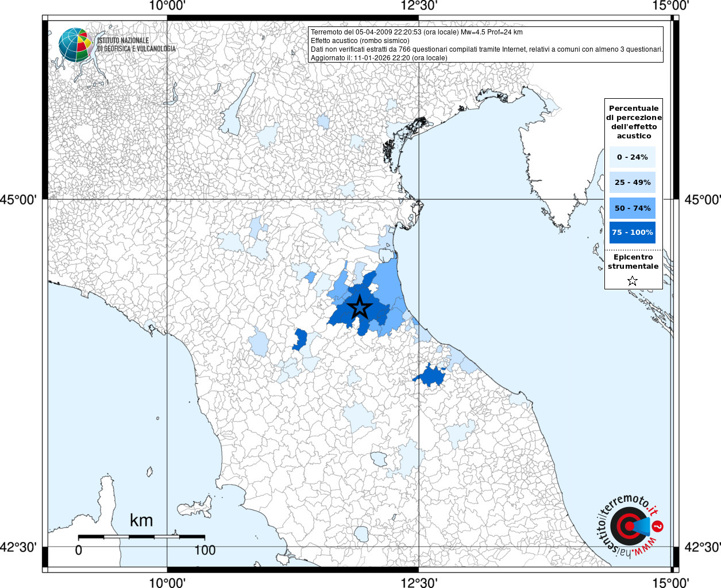Click the star symbol in the legend

coord(633,281)
